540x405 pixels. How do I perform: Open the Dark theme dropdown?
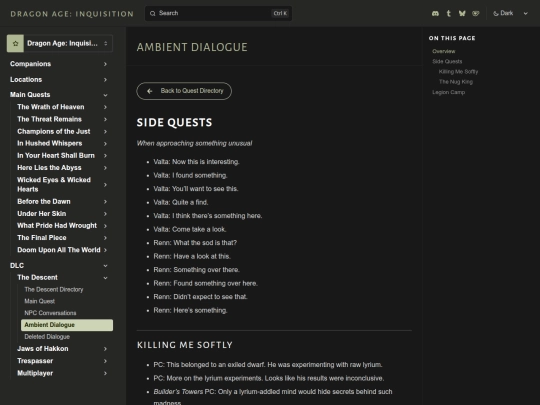coord(510,13)
